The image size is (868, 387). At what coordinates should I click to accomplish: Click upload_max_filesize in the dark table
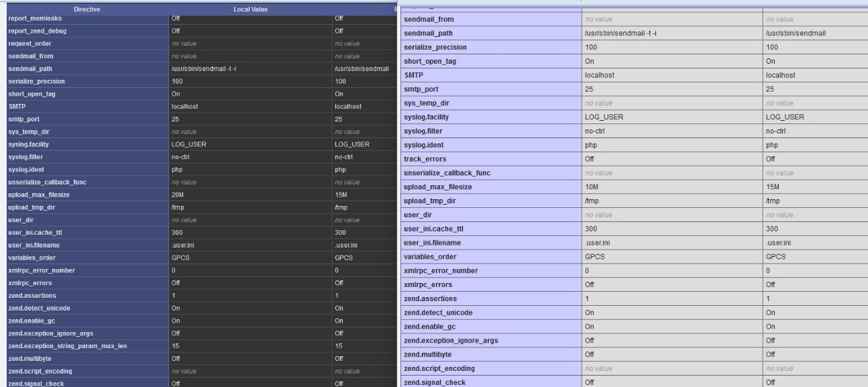39,194
